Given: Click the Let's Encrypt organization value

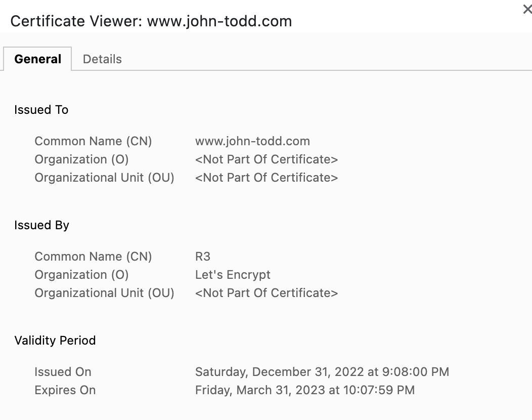Looking at the screenshot, I should tap(233, 275).
